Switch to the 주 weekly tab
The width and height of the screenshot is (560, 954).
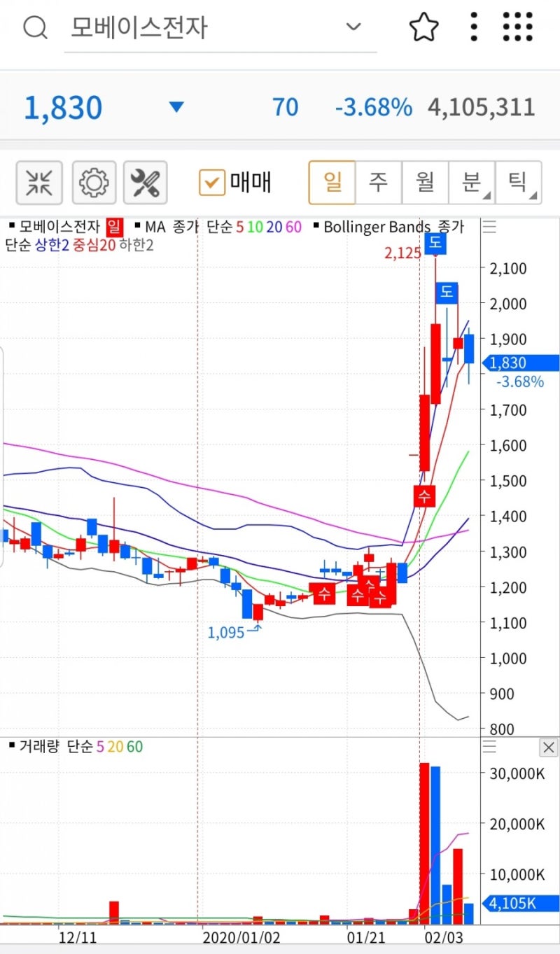(x=379, y=183)
